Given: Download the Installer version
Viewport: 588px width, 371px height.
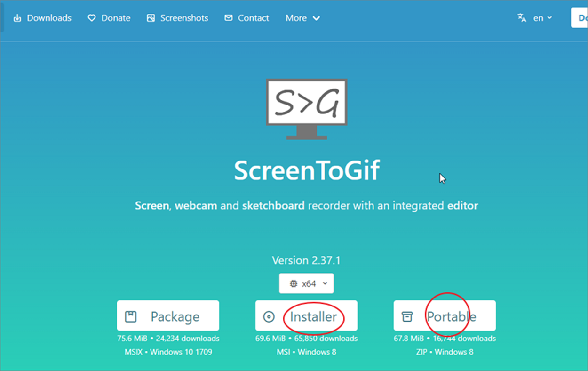Looking at the screenshot, I should click(x=306, y=316).
